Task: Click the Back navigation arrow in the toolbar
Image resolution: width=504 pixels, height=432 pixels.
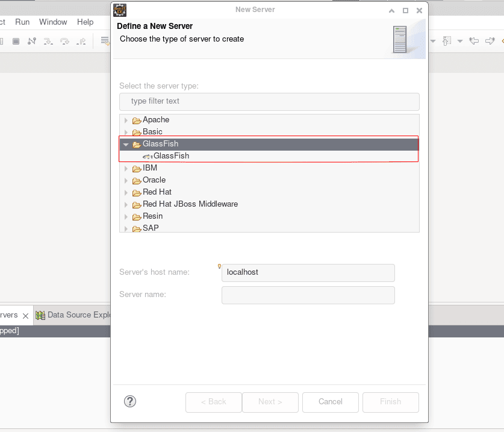Action: [474, 41]
